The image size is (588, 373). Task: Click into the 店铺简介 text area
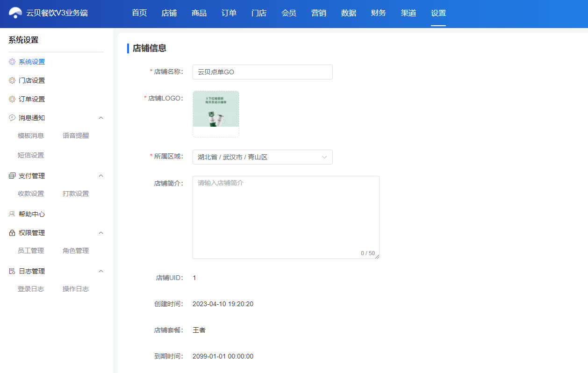286,217
